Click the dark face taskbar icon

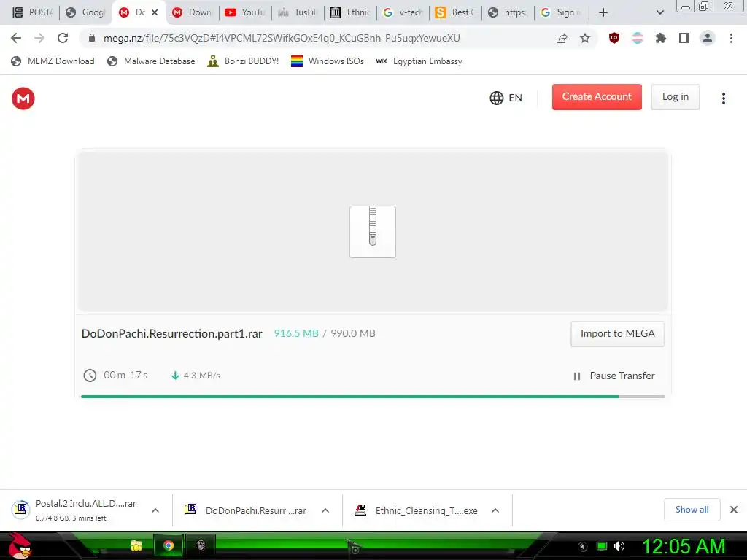[201, 545]
